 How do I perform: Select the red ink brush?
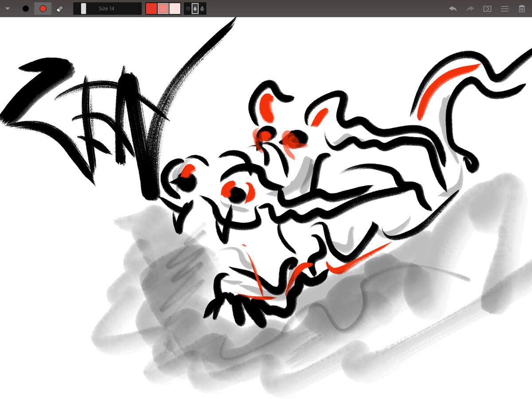(43, 8)
